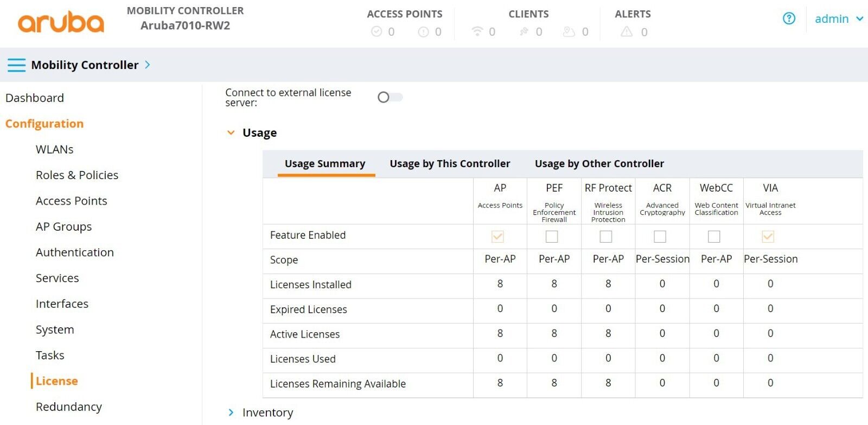Tick the WebCC Feature Enabled checkbox

tap(714, 237)
